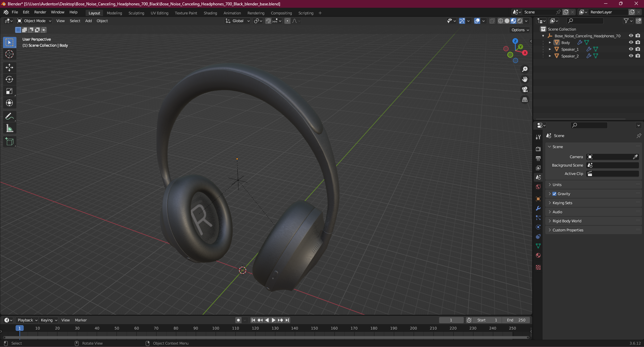This screenshot has width=644, height=347.
Task: Click the Start frame field
Action: pyautogui.click(x=488, y=320)
